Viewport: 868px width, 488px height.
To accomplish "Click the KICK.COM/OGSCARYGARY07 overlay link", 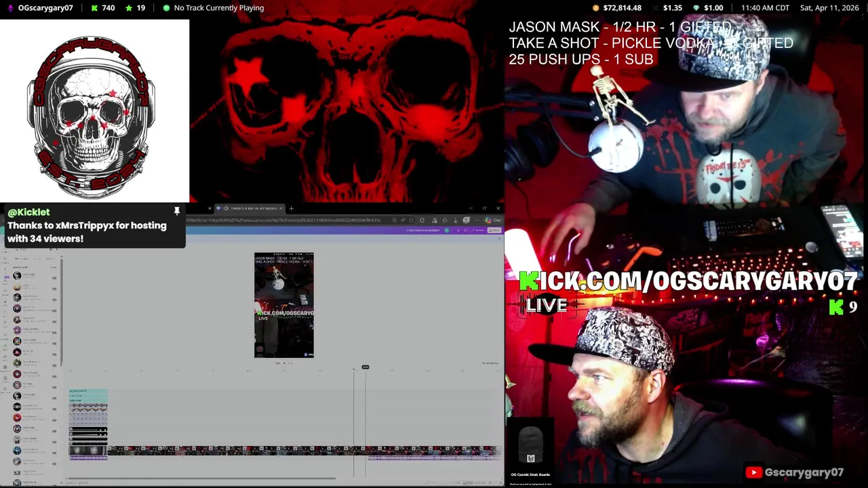I will tap(688, 281).
